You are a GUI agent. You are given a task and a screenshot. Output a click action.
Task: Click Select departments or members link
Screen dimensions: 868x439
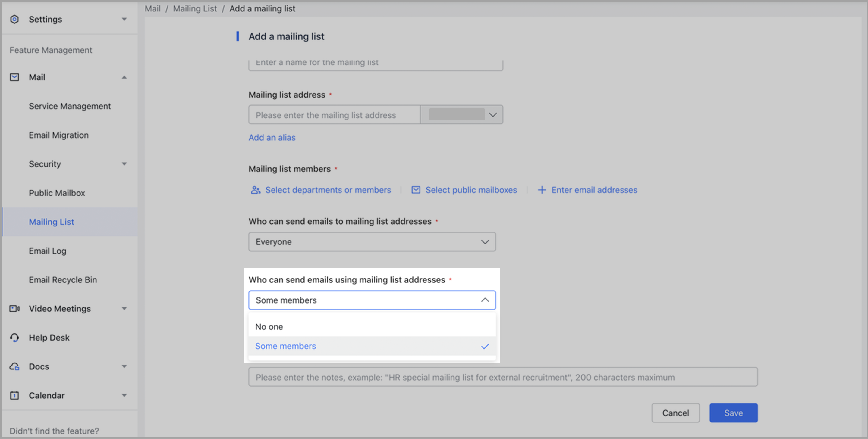coord(328,190)
